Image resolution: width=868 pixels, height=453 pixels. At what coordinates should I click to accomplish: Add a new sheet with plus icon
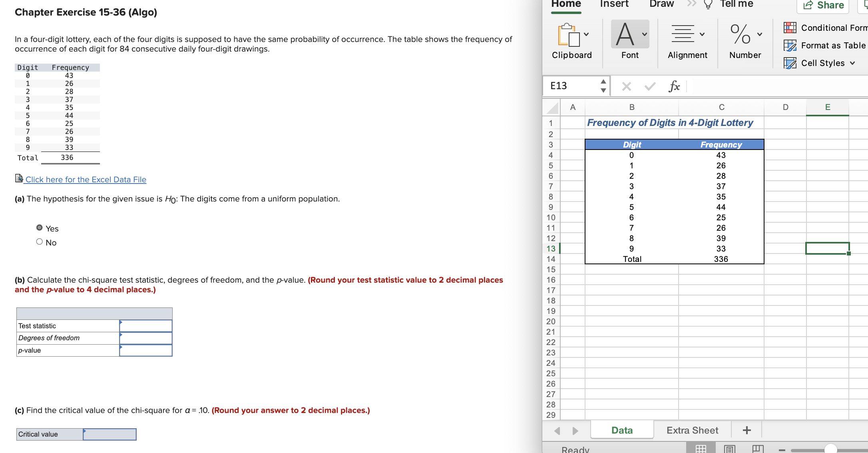tap(747, 430)
